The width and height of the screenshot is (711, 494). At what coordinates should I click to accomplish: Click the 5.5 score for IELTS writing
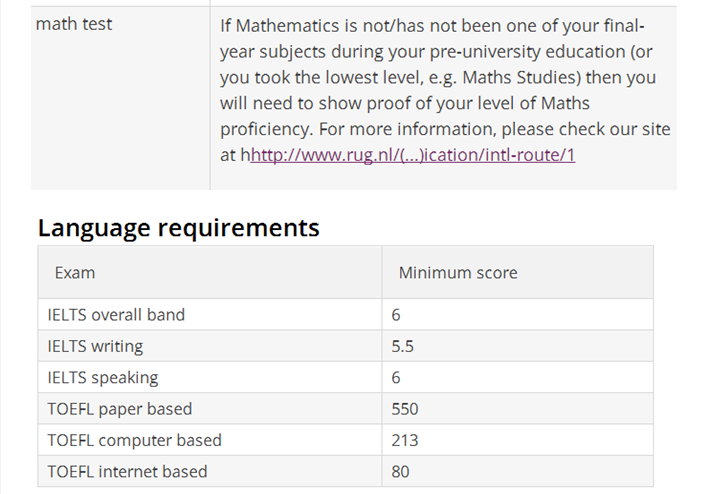[x=403, y=347]
